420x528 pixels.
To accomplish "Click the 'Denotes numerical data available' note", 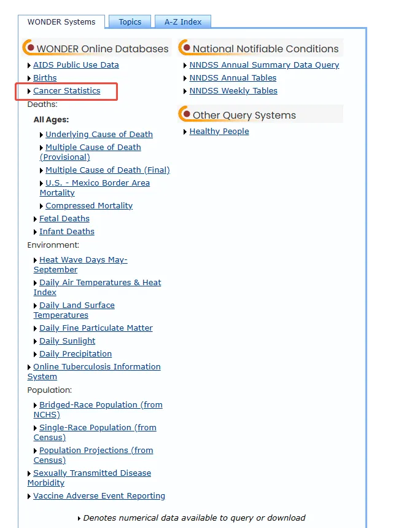I will tap(194, 518).
